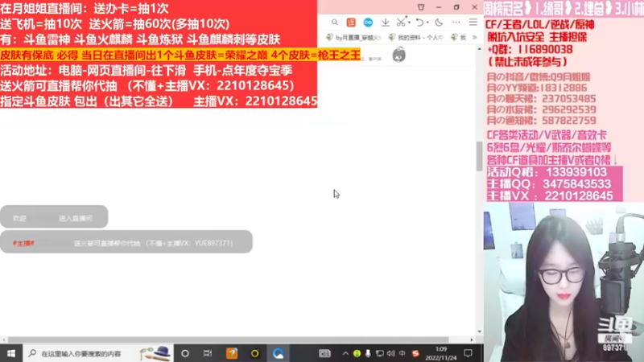Image resolution: width=644 pixels, height=362 pixels.
Task: Open the browser downloads icon
Action: (x=386, y=23)
